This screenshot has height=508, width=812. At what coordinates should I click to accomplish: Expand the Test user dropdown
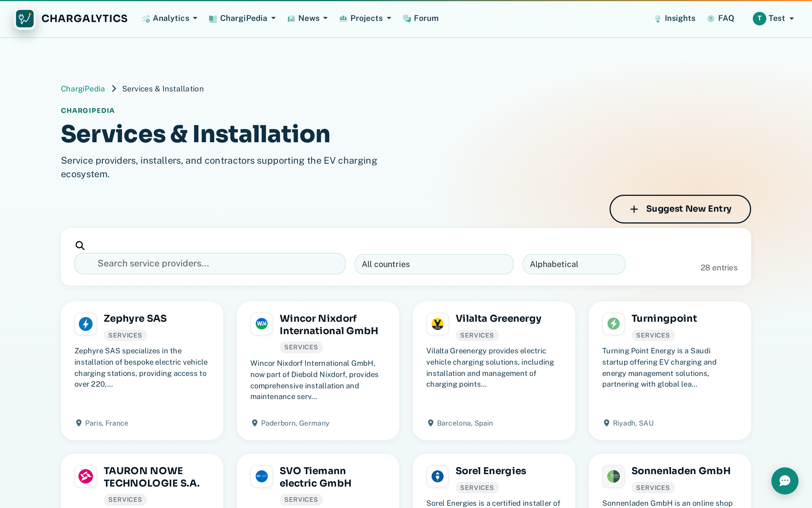click(x=774, y=18)
